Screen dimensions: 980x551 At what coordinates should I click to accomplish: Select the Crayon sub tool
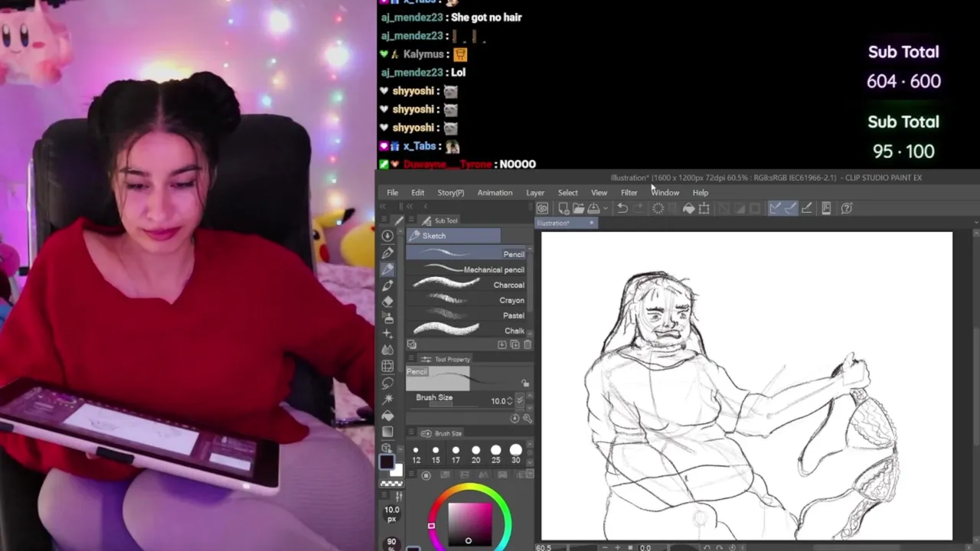coord(465,300)
